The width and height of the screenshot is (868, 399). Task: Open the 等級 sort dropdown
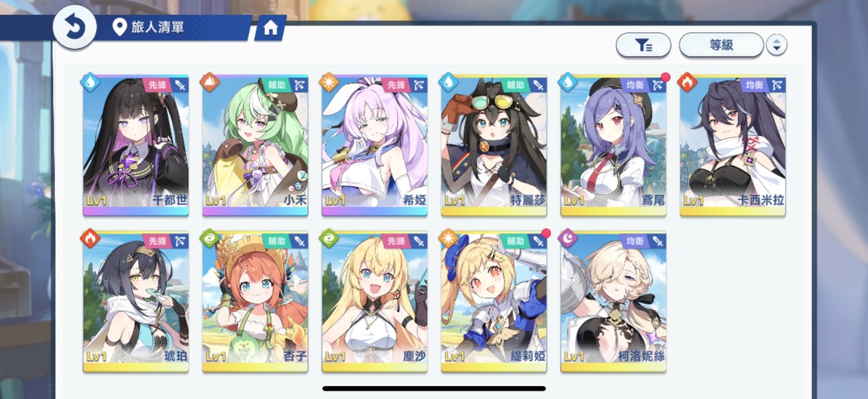[x=722, y=45]
